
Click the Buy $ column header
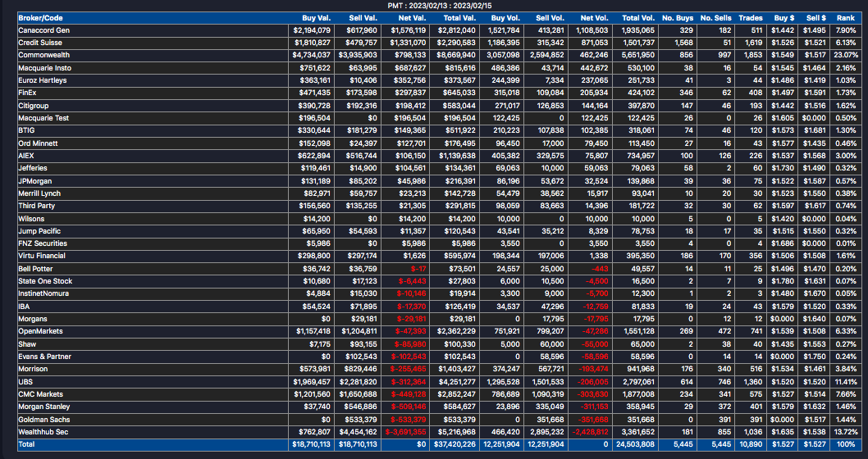tap(783, 18)
